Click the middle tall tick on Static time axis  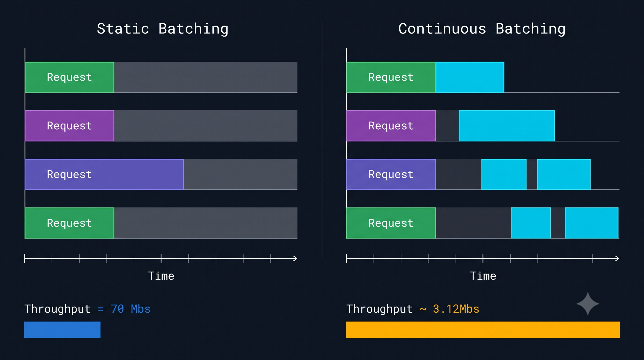(x=161, y=258)
